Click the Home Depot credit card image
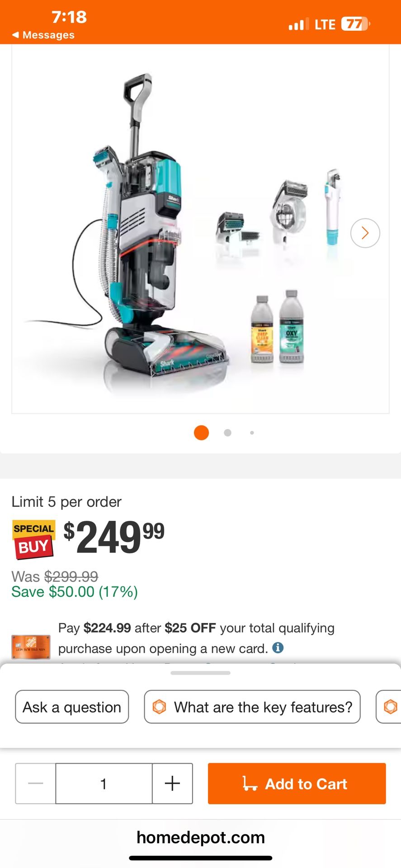 click(31, 647)
